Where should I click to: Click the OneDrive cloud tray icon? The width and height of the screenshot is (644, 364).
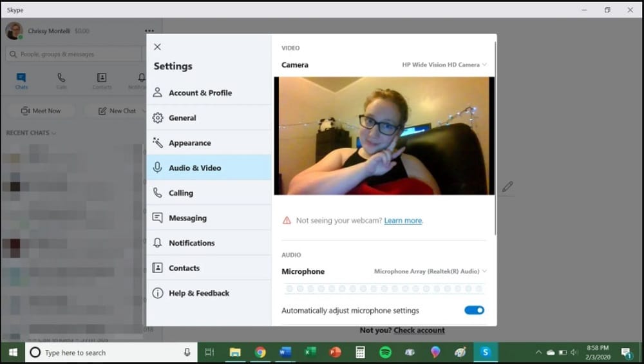tap(551, 352)
